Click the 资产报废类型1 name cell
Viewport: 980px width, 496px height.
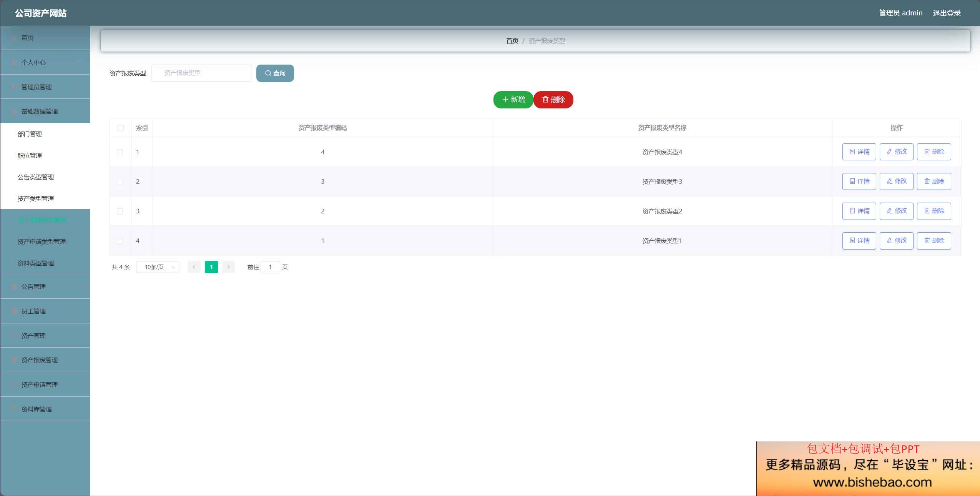pyautogui.click(x=662, y=241)
